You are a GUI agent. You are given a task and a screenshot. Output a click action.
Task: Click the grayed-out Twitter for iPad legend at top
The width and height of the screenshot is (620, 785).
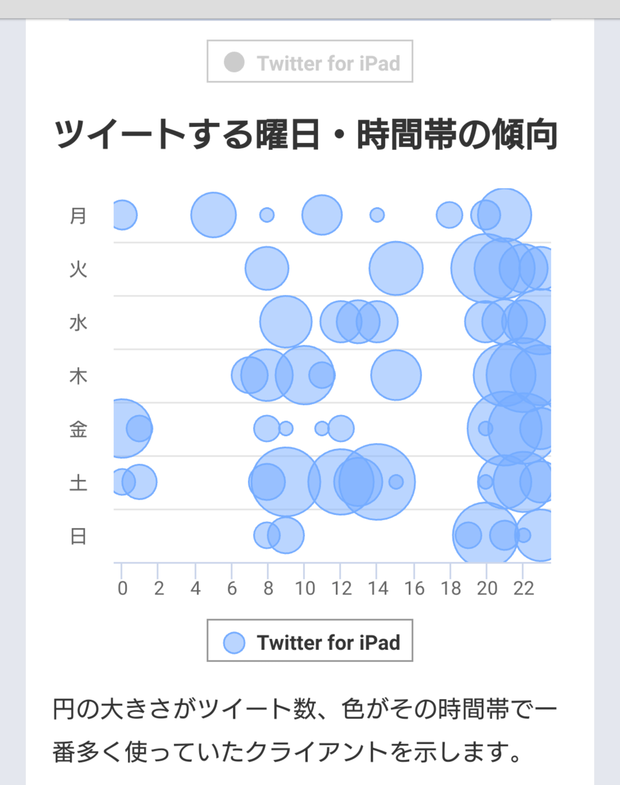[x=310, y=61]
